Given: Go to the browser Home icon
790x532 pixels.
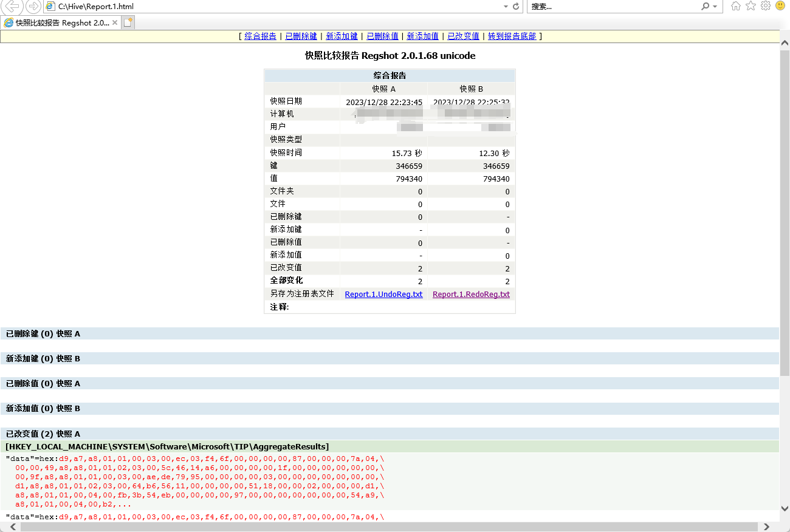Looking at the screenshot, I should (736, 6).
